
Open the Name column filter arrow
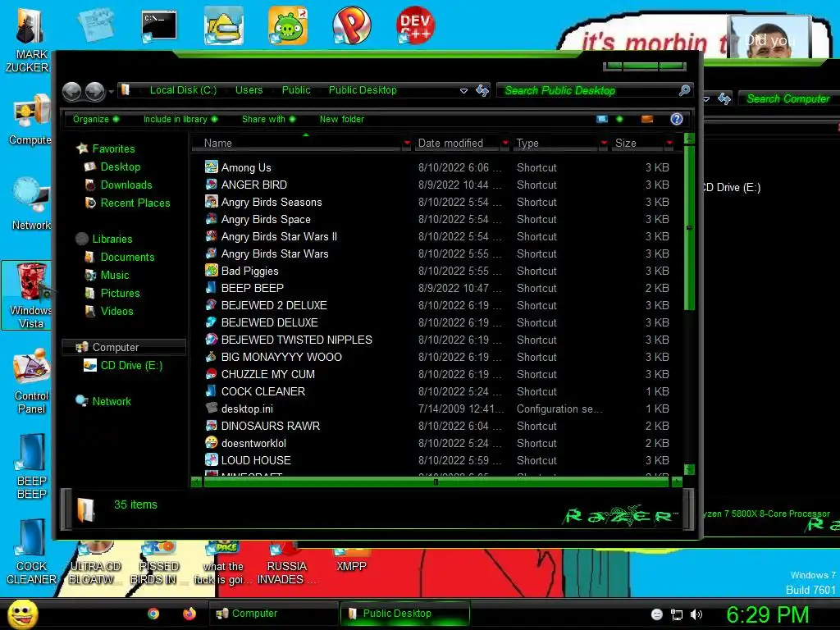[407, 143]
